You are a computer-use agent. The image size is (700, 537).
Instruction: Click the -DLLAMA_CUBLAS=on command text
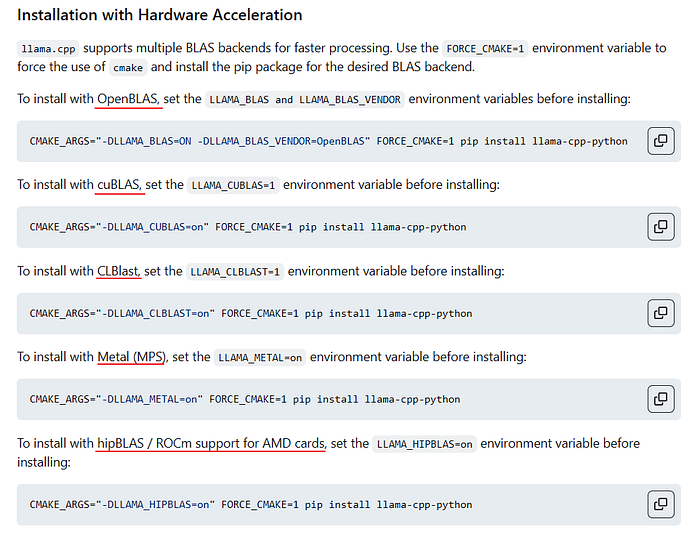click(x=153, y=227)
